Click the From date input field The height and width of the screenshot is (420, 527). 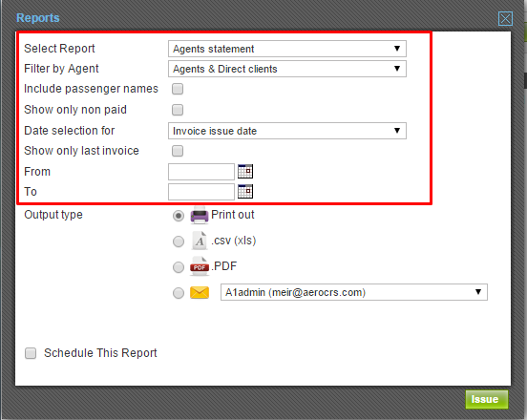tap(201, 172)
